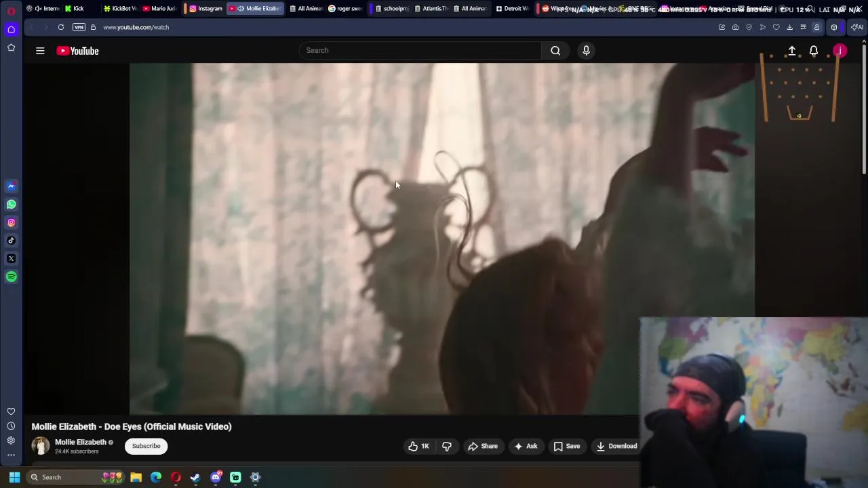Click the Ask button
The height and width of the screenshot is (488, 868).
pyautogui.click(x=526, y=446)
